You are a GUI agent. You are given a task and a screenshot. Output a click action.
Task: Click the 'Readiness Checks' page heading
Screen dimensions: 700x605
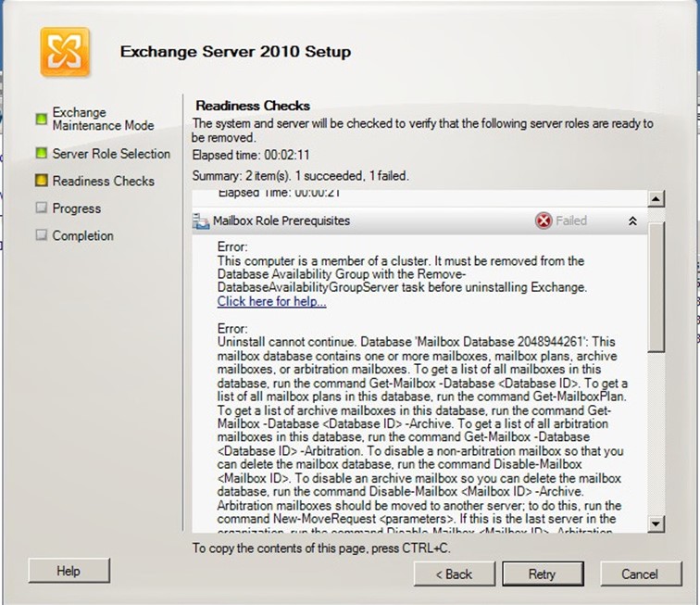click(253, 106)
